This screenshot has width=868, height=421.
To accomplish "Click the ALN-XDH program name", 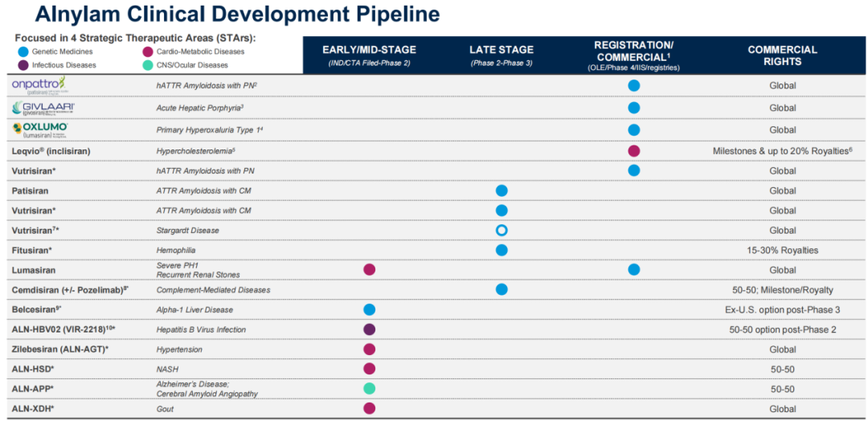I will [x=32, y=409].
